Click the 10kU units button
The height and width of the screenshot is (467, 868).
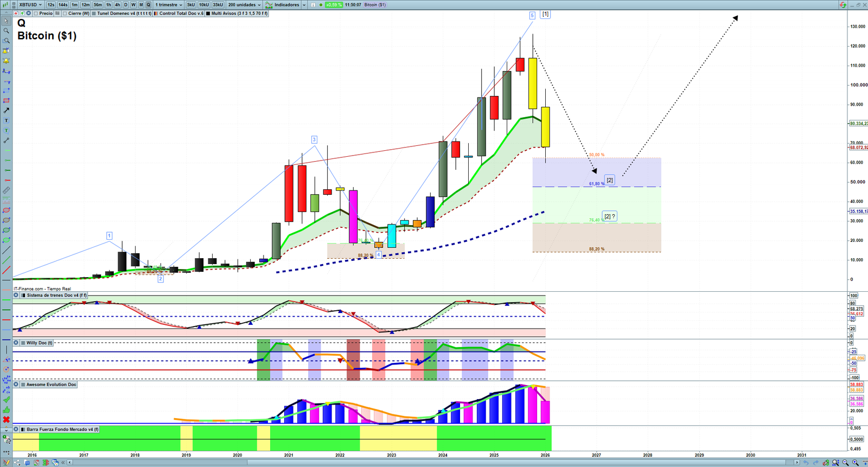[x=204, y=5]
